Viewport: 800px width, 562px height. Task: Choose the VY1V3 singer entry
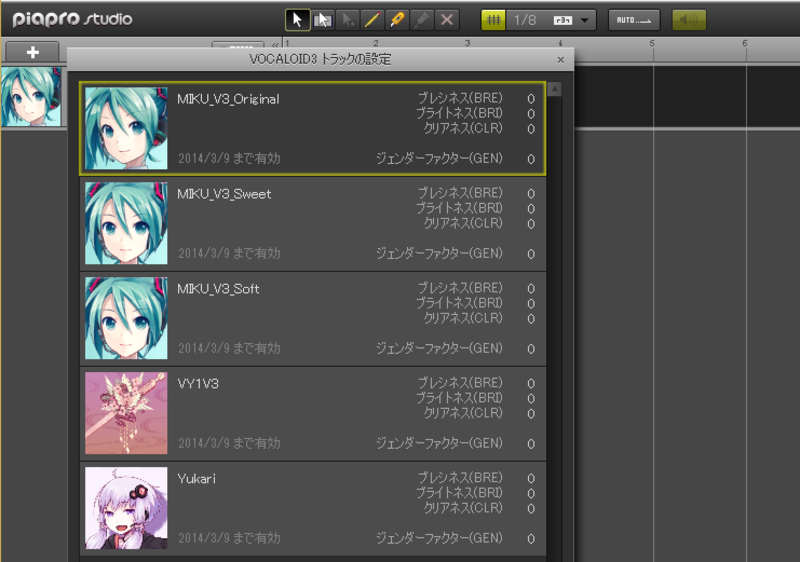[313, 413]
